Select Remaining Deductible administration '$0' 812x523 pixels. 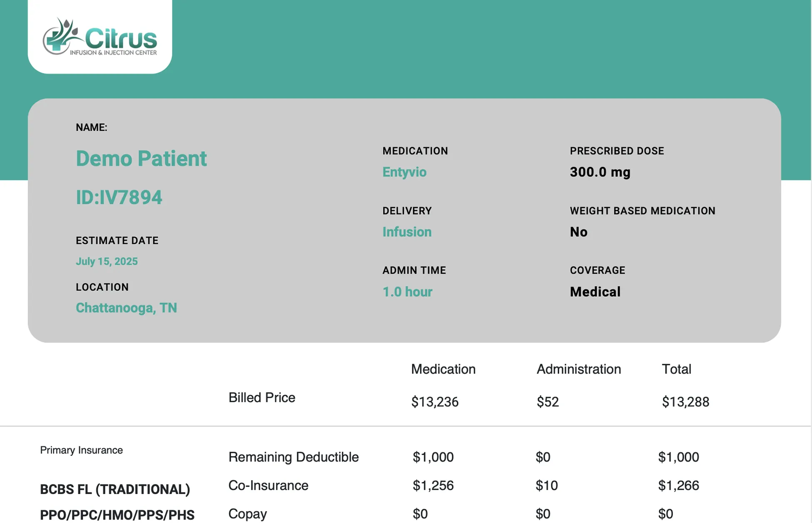click(543, 457)
